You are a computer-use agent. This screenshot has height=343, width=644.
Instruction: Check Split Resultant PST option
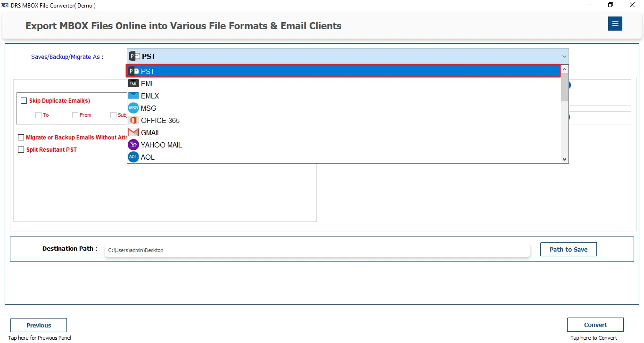21,150
